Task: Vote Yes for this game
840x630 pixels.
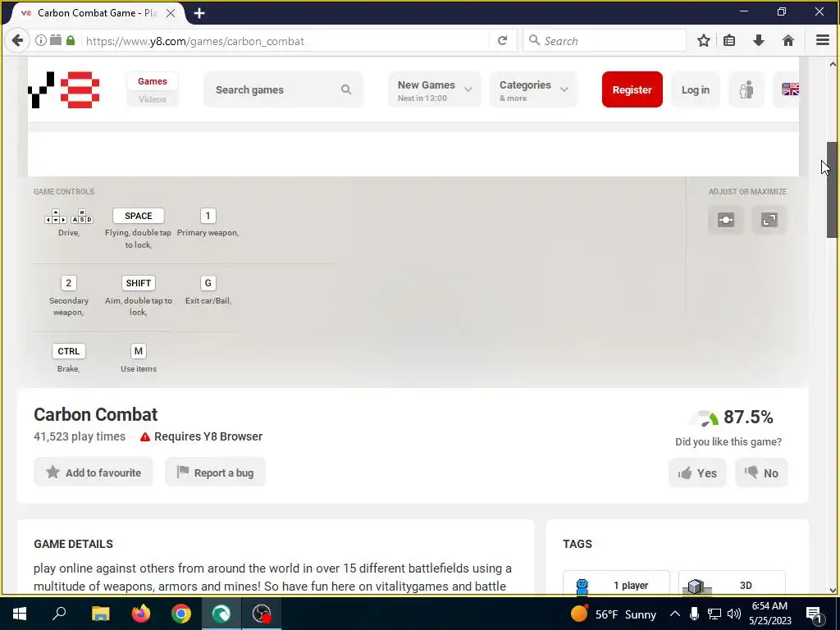Action: pyautogui.click(x=697, y=473)
